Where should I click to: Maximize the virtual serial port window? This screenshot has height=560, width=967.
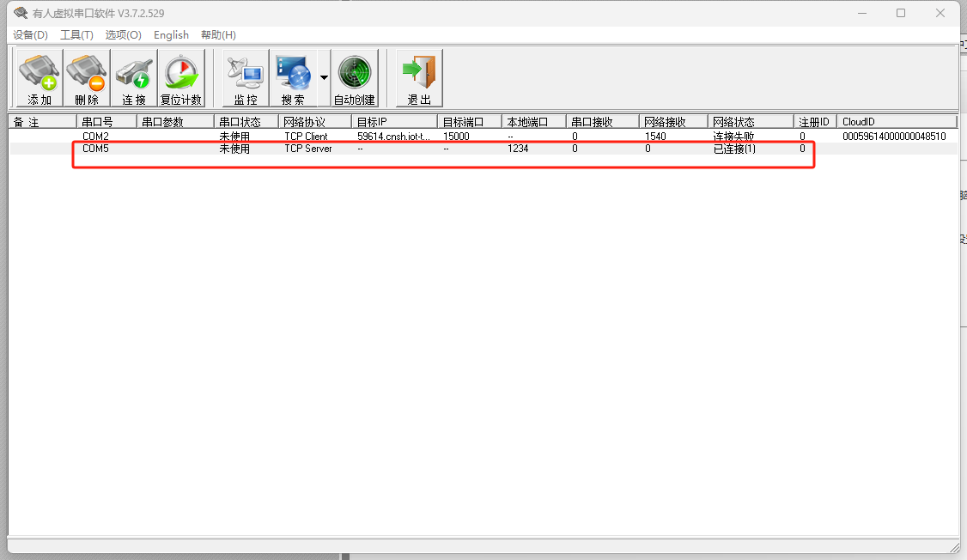[901, 13]
